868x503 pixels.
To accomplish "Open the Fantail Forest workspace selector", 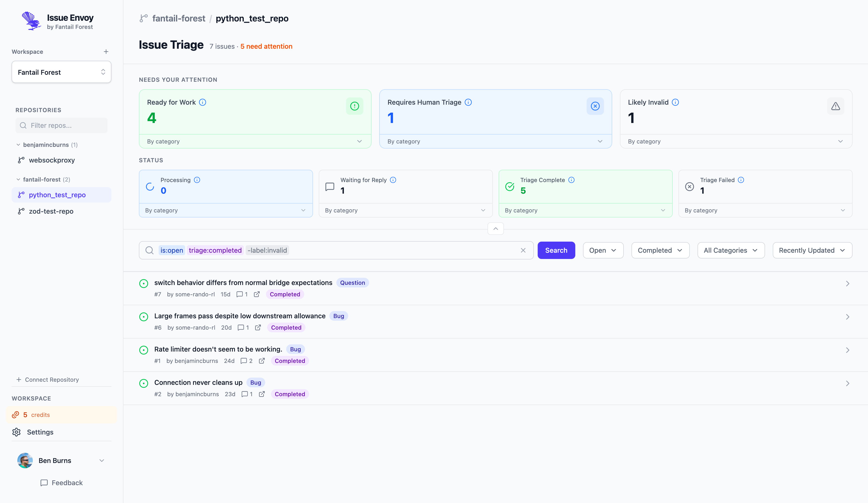I will pos(61,72).
